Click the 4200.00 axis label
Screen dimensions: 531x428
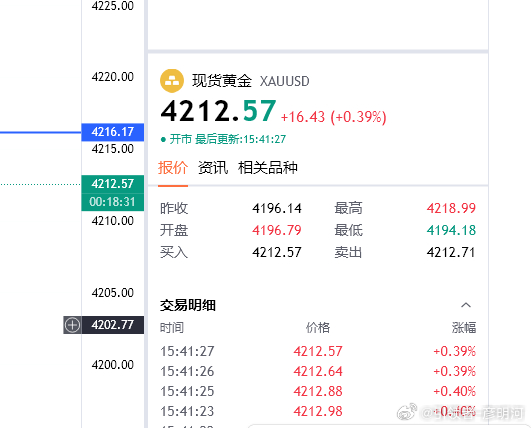(x=112, y=365)
